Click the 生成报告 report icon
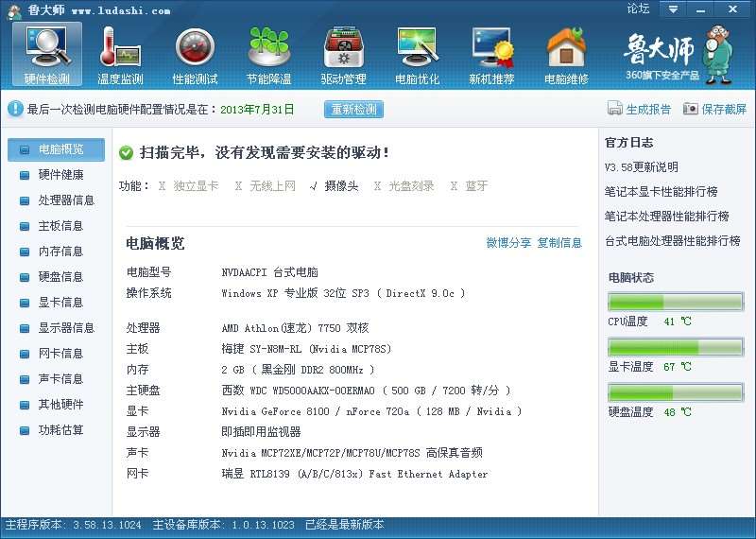This screenshot has height=539, width=756. click(615, 109)
